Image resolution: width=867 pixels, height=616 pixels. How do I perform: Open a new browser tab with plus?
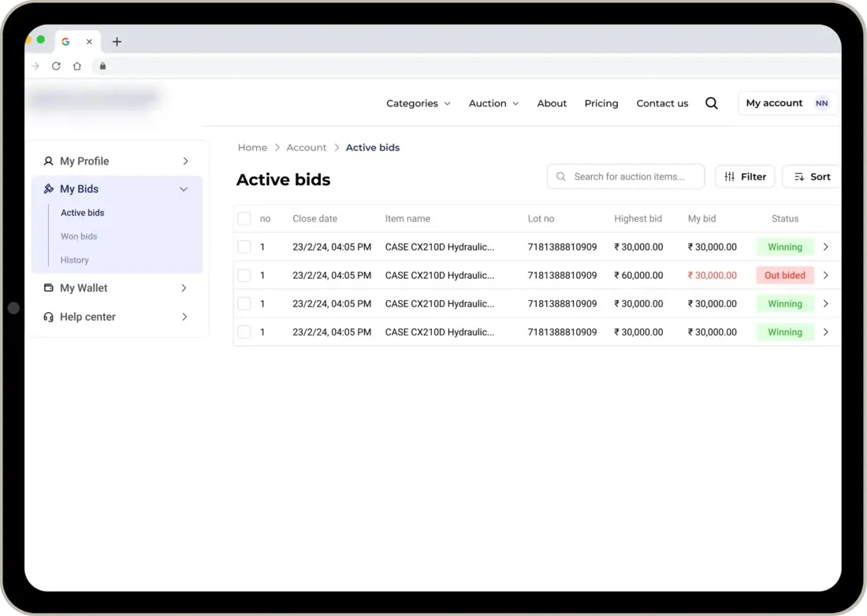click(x=117, y=42)
